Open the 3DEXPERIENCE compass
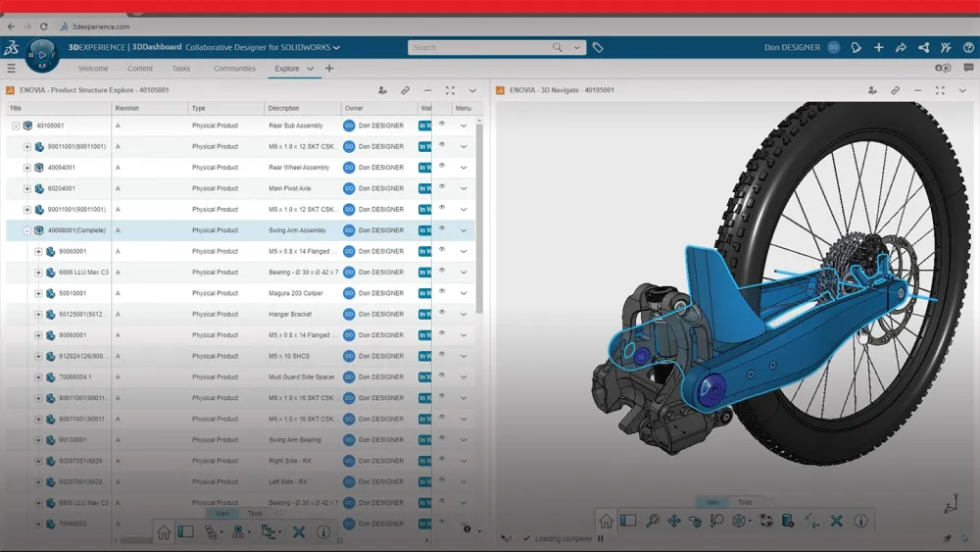This screenshot has width=980, height=552. tap(42, 56)
